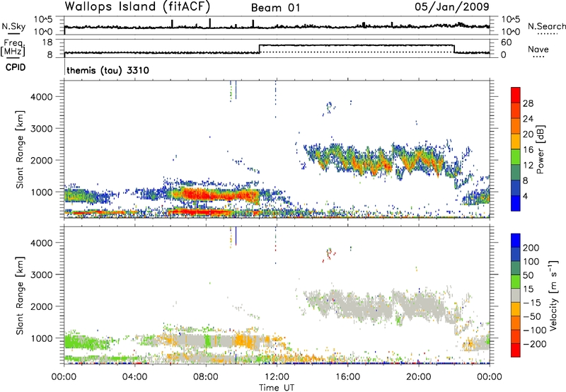Click the "200" value on velocity colorbar

pos(531,248)
